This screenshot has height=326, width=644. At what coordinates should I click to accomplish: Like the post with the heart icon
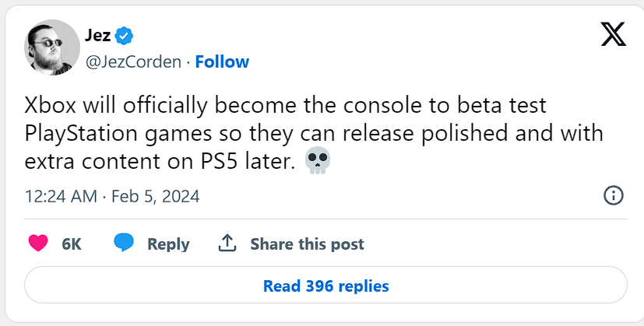(x=38, y=244)
